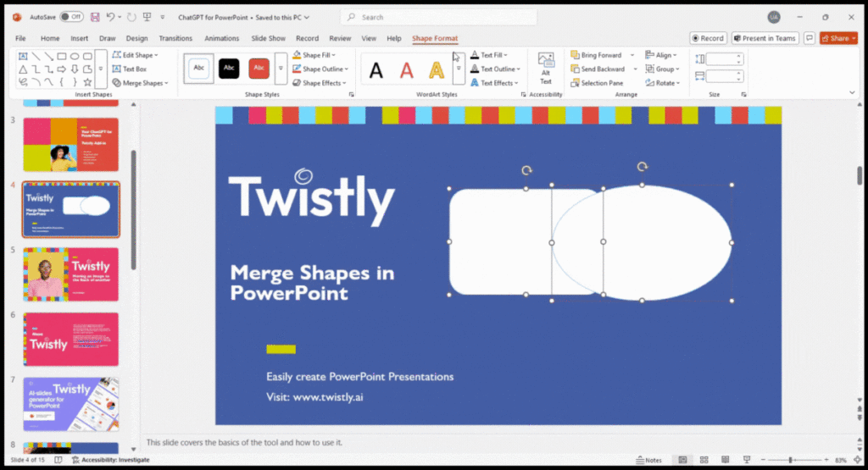Click the Share button
The width and height of the screenshot is (868, 470).
pos(838,38)
